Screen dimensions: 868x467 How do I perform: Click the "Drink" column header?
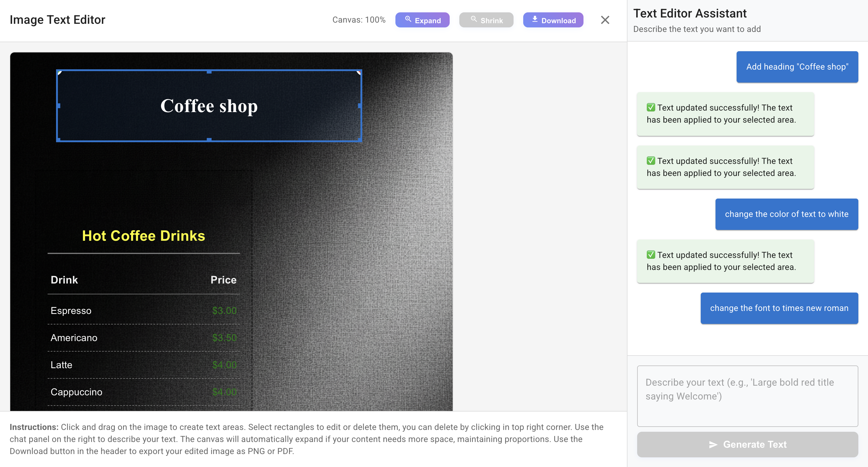(x=64, y=280)
